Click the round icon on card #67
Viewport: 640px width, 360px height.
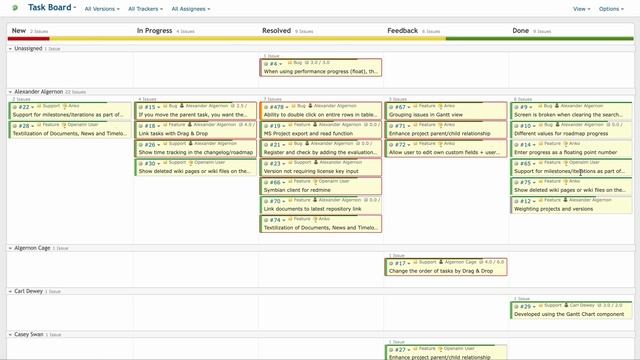(x=391, y=107)
